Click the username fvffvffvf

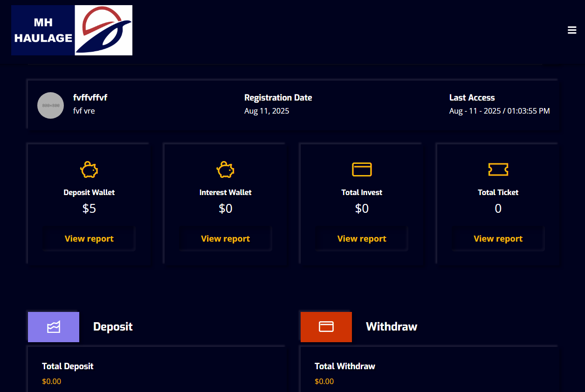[90, 98]
